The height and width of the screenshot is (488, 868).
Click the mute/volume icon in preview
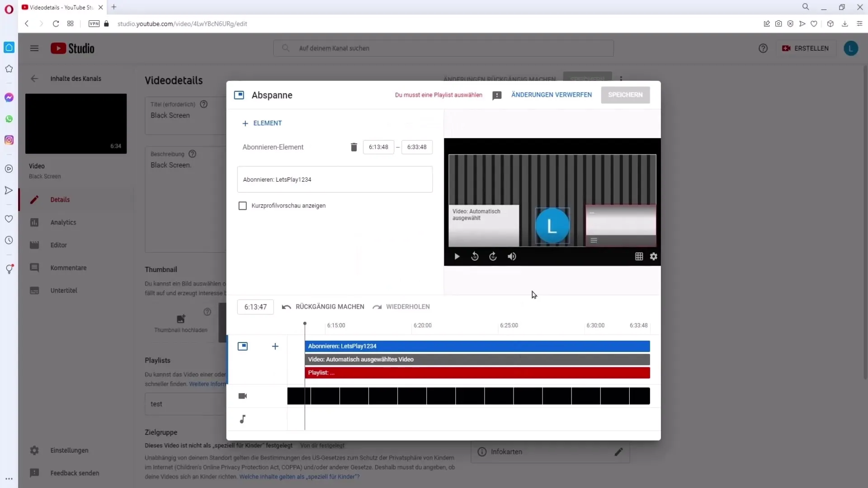(512, 256)
